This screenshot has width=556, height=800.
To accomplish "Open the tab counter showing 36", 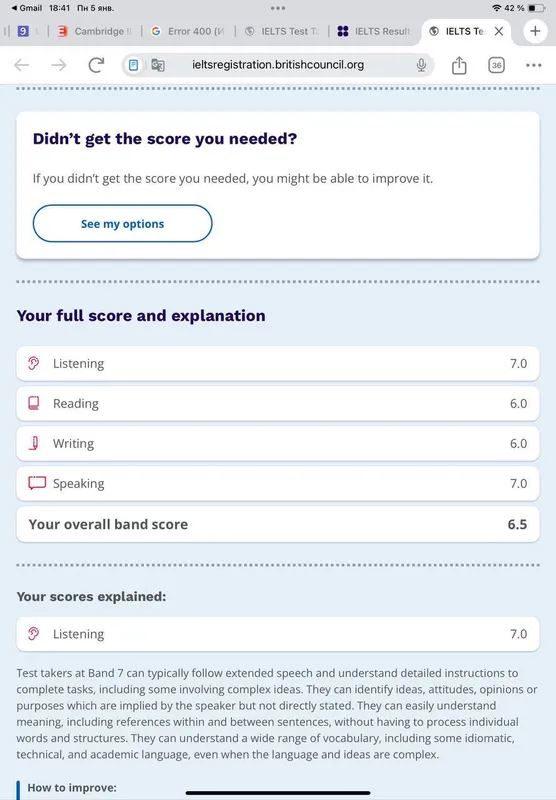I will pos(496,65).
